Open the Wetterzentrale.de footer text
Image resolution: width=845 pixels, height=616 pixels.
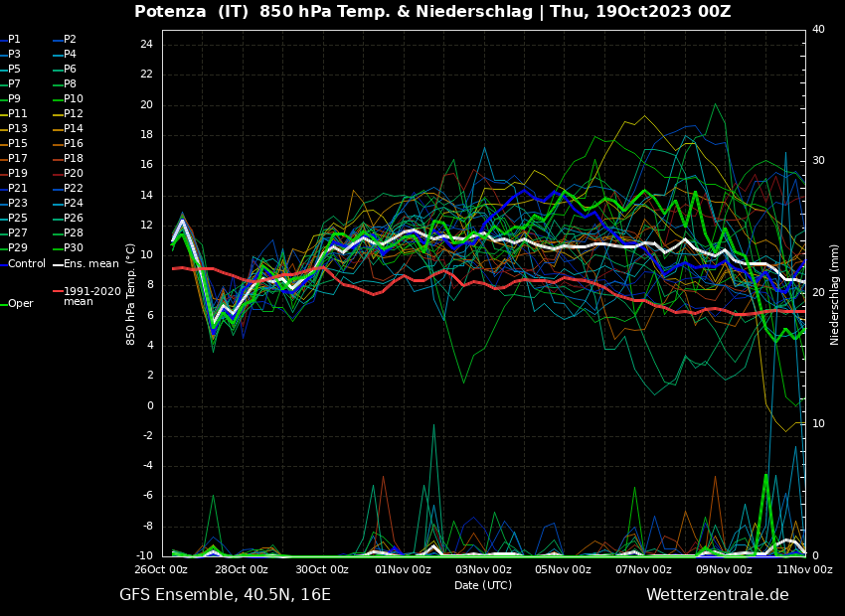pyautogui.click(x=717, y=595)
